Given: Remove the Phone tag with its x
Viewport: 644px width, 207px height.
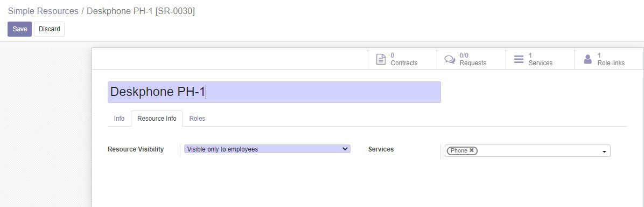Looking at the screenshot, I should 472,150.
